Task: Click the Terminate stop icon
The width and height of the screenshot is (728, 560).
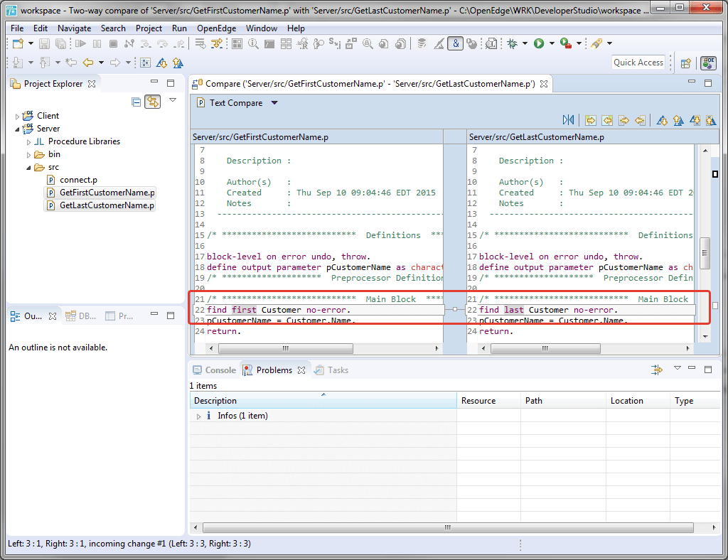Action: point(113,43)
